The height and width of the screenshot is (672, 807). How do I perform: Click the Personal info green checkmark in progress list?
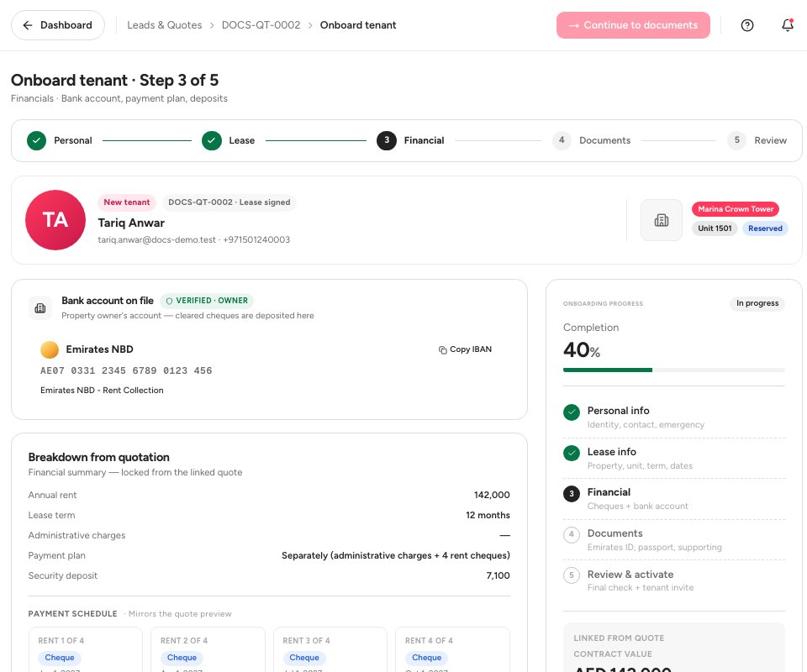pos(572,412)
